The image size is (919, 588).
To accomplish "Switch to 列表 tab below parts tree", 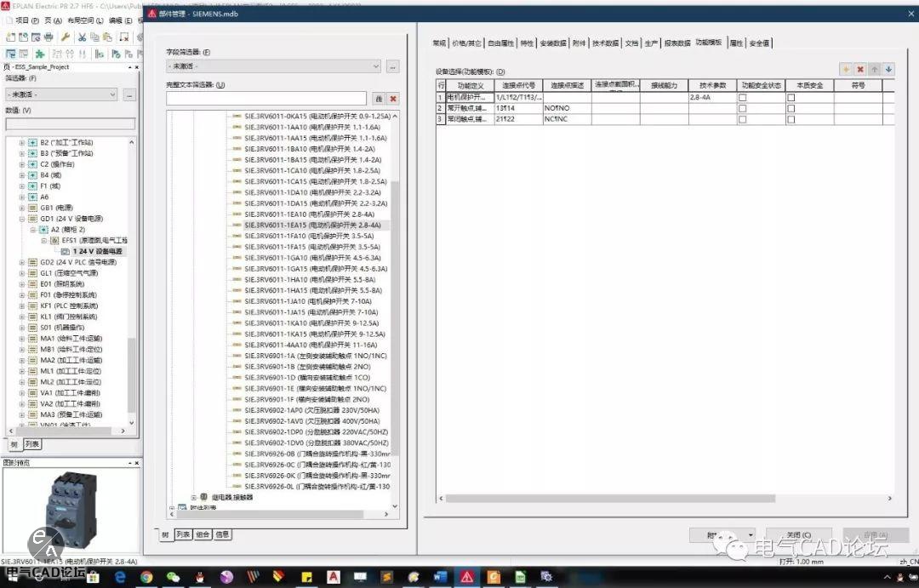I will pos(183,534).
